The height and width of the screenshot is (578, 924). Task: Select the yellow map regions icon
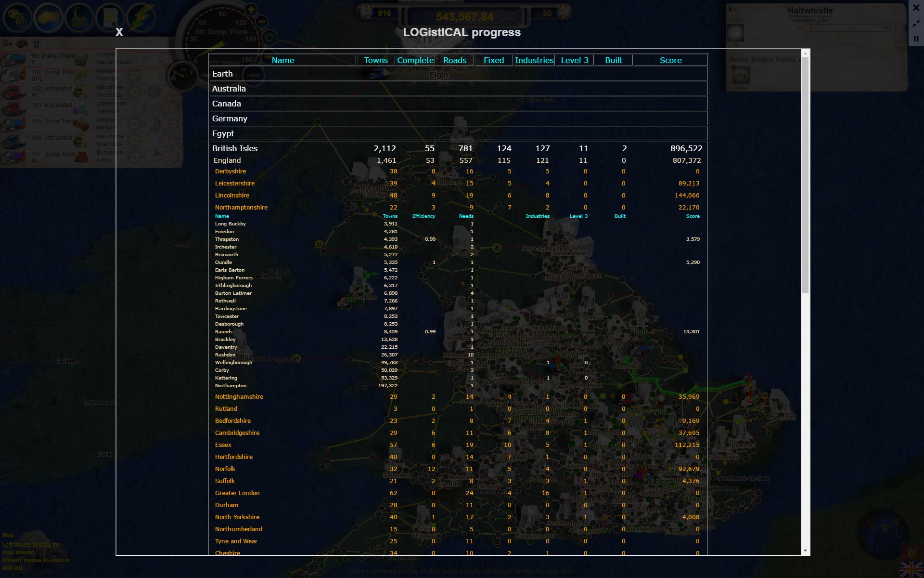(48, 18)
